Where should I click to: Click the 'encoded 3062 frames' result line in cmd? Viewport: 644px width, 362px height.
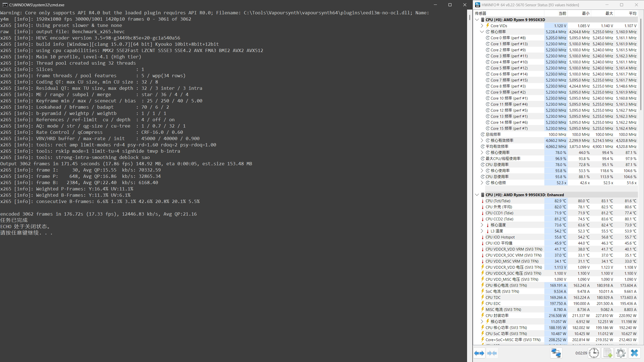click(98, 214)
